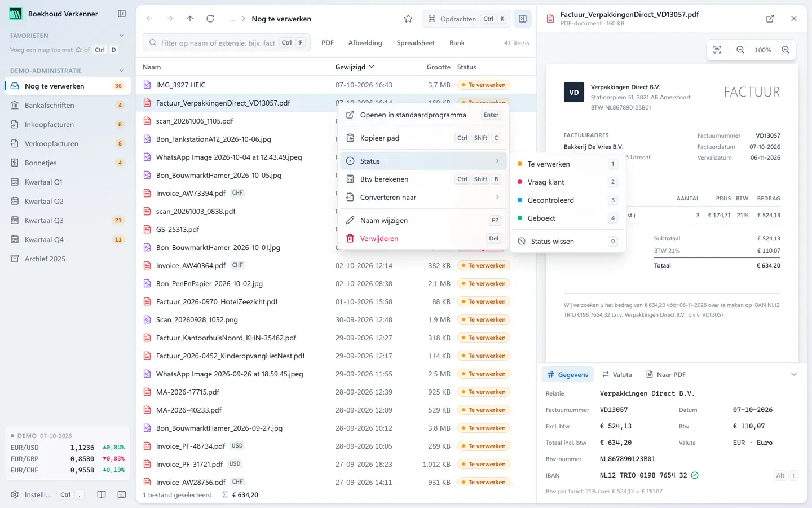Open the Opdrachten command palette
Image resolution: width=812 pixels, height=508 pixels.
[466, 19]
